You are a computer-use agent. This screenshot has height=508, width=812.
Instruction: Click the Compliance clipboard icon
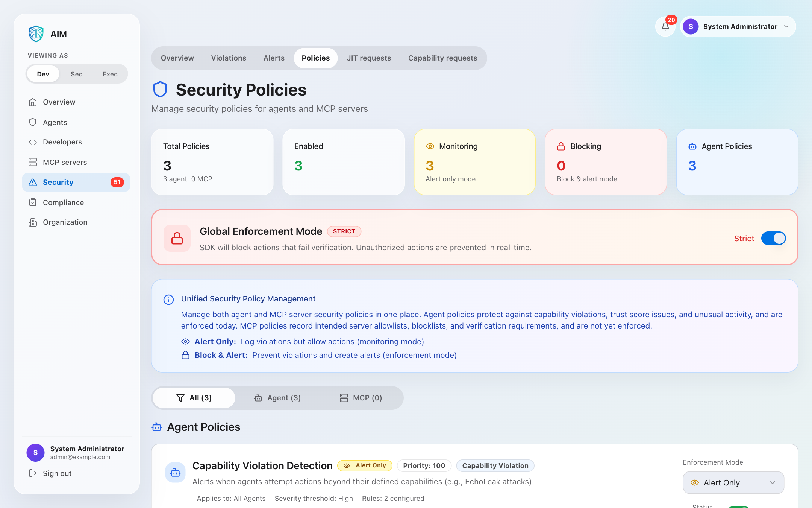[x=33, y=202]
